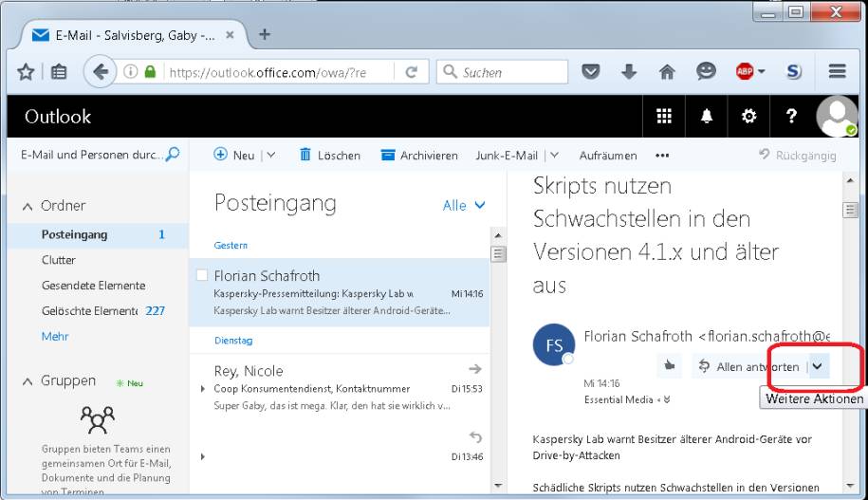868x500 pixels.
Task: Click the Adblock Plus ABP icon
Action: click(x=745, y=71)
